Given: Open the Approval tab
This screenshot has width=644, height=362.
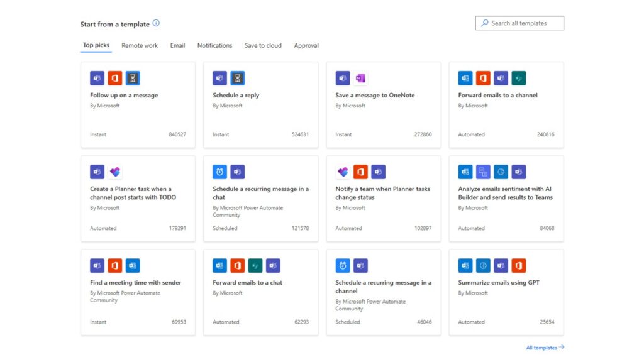Looking at the screenshot, I should click(306, 45).
